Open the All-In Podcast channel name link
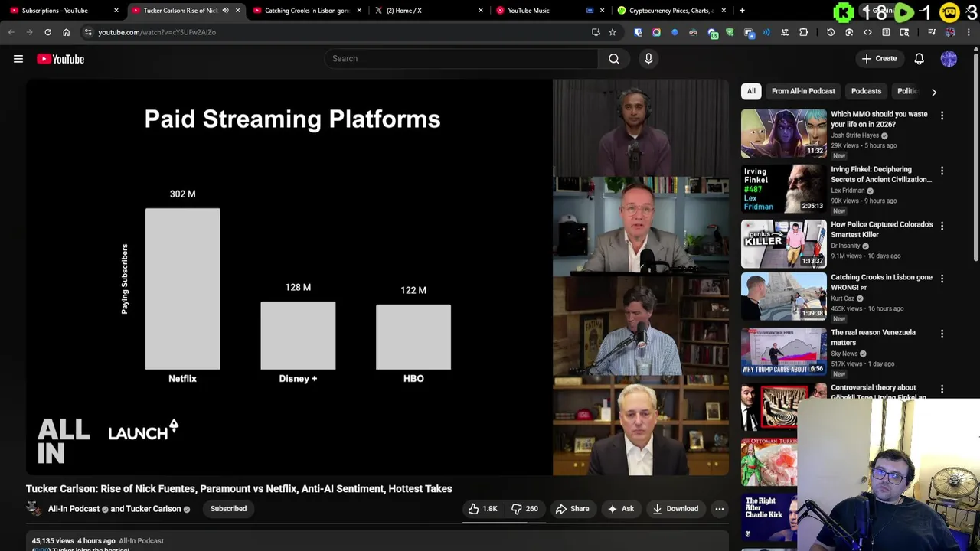 click(73, 509)
